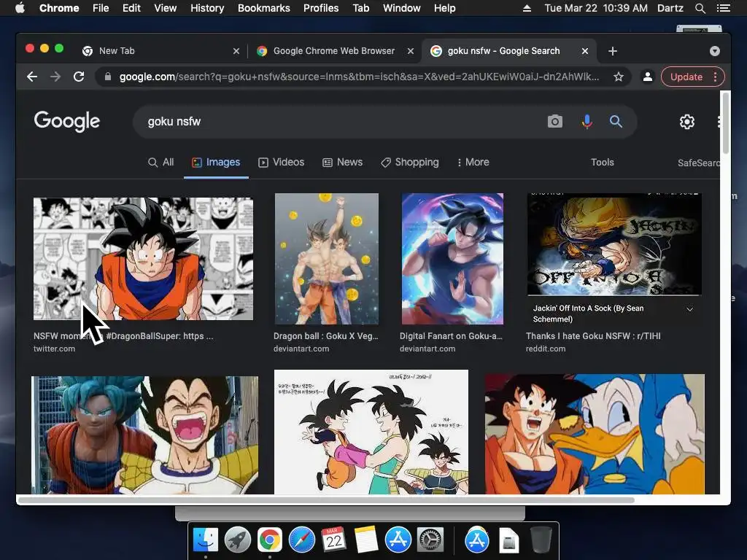This screenshot has height=560, width=747.
Task: Expand the Jackin' Off Into A Sock chevron
Action: point(689,309)
